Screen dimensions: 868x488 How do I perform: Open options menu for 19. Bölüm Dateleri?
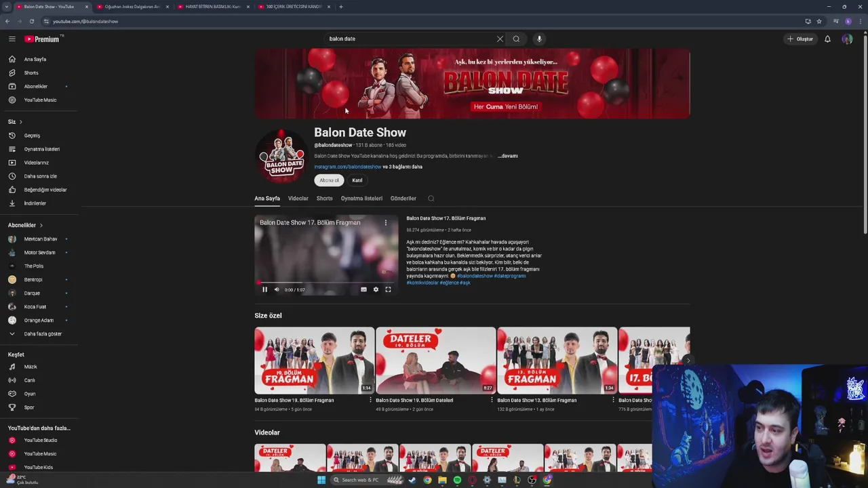click(492, 401)
